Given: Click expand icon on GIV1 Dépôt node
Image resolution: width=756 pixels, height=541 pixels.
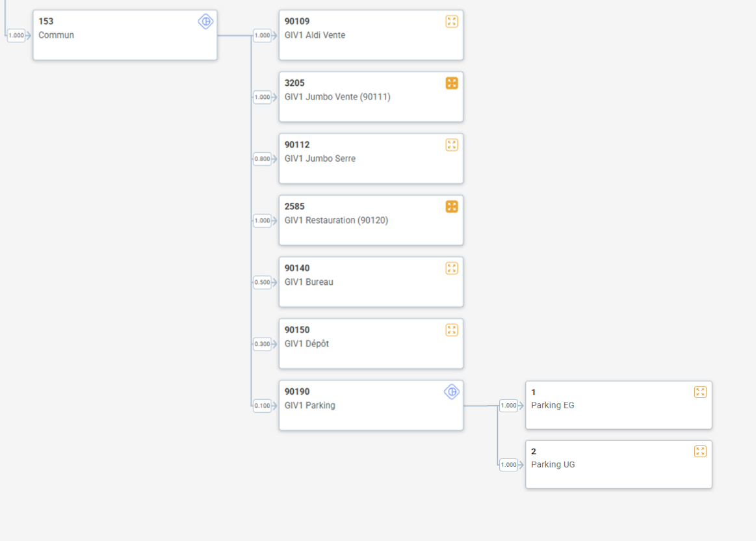Looking at the screenshot, I should pyautogui.click(x=452, y=330).
